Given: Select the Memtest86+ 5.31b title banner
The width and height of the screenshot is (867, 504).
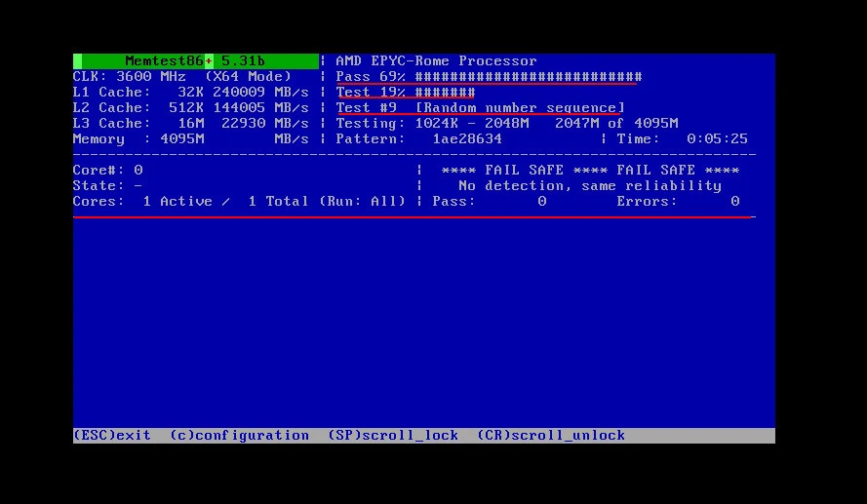Looking at the screenshot, I should point(195,61).
